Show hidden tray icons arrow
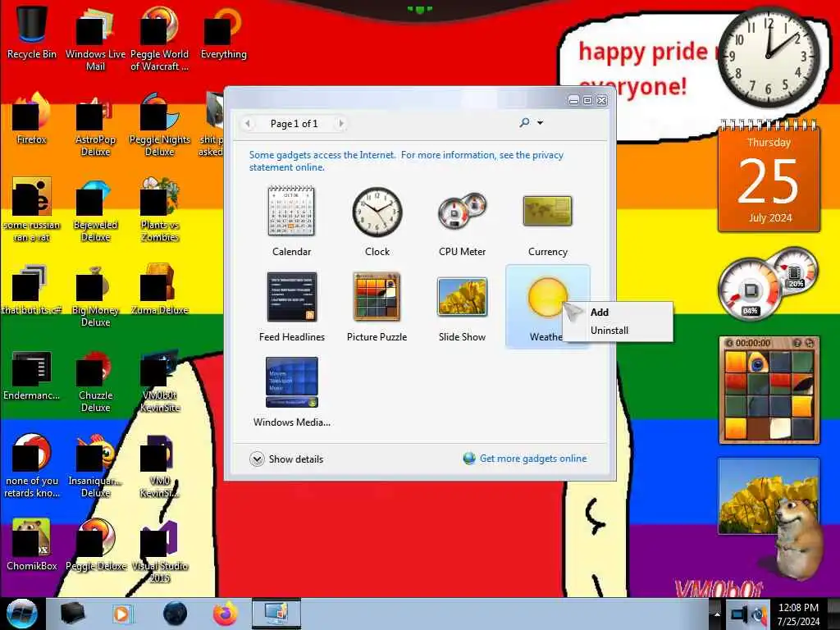 717,614
